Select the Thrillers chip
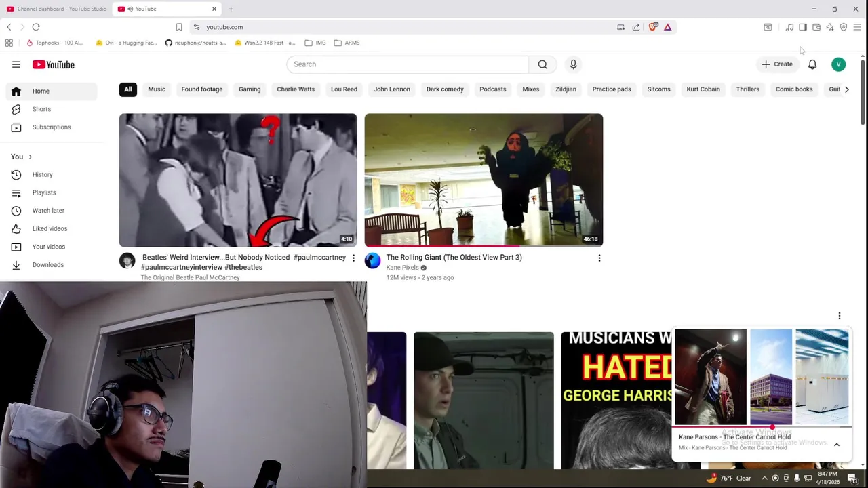Screen dimensions: 868x488 [748, 89]
